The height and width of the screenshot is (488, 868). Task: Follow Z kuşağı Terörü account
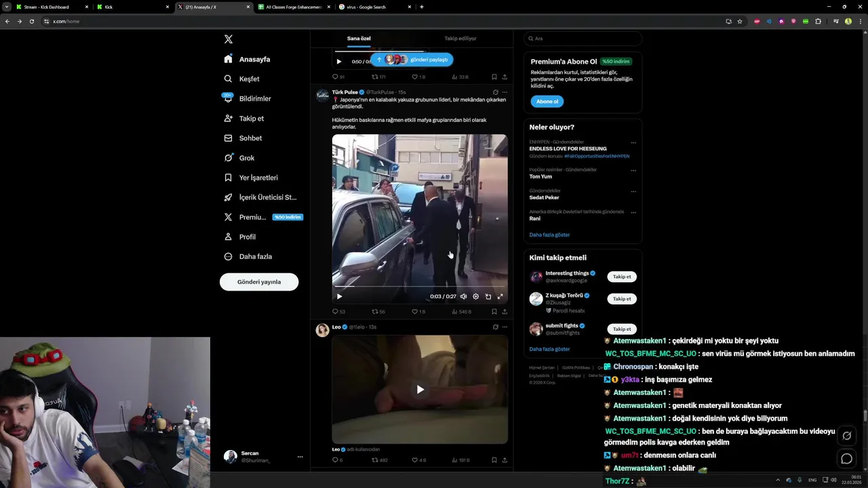(622, 299)
